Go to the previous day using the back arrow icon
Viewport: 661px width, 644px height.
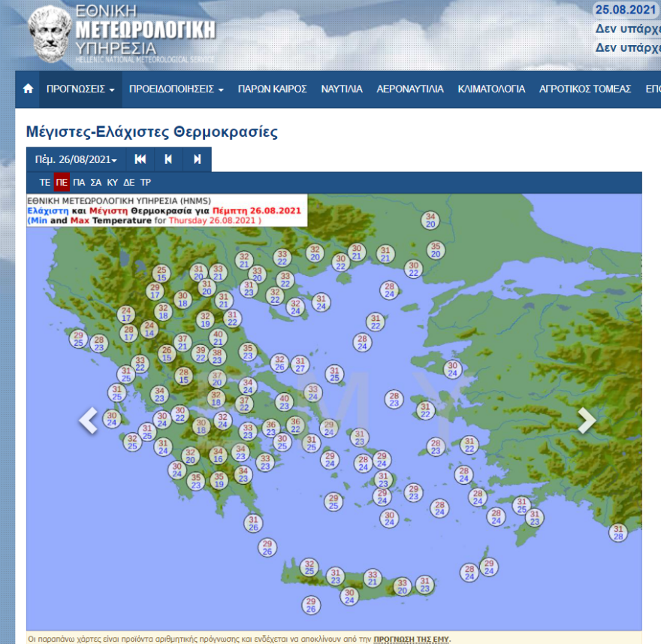coord(167,159)
